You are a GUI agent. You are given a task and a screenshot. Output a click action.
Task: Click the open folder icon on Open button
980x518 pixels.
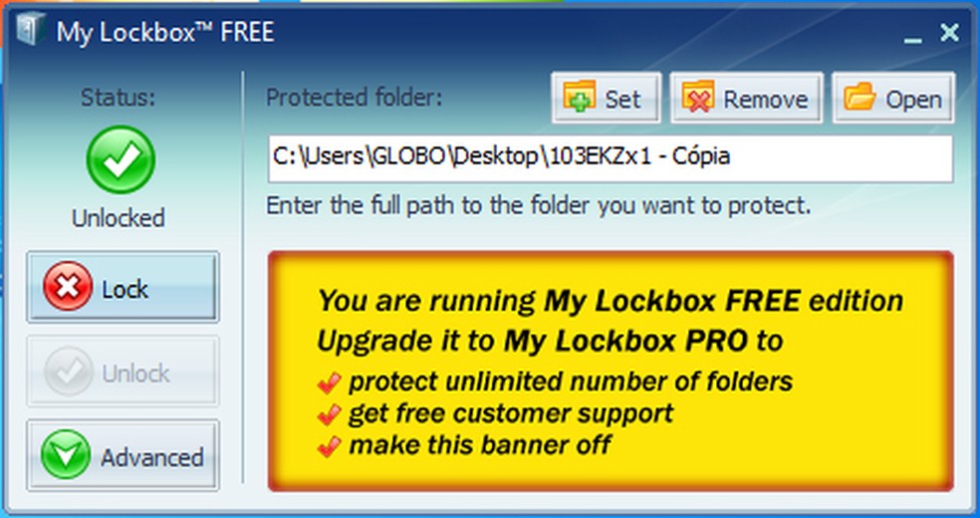point(859,97)
